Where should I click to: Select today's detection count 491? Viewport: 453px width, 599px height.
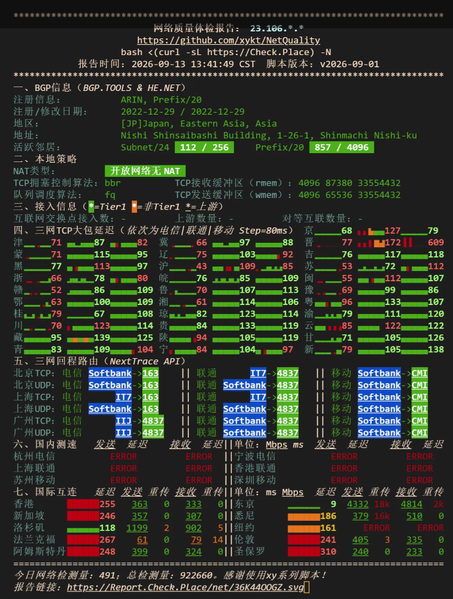107,575
